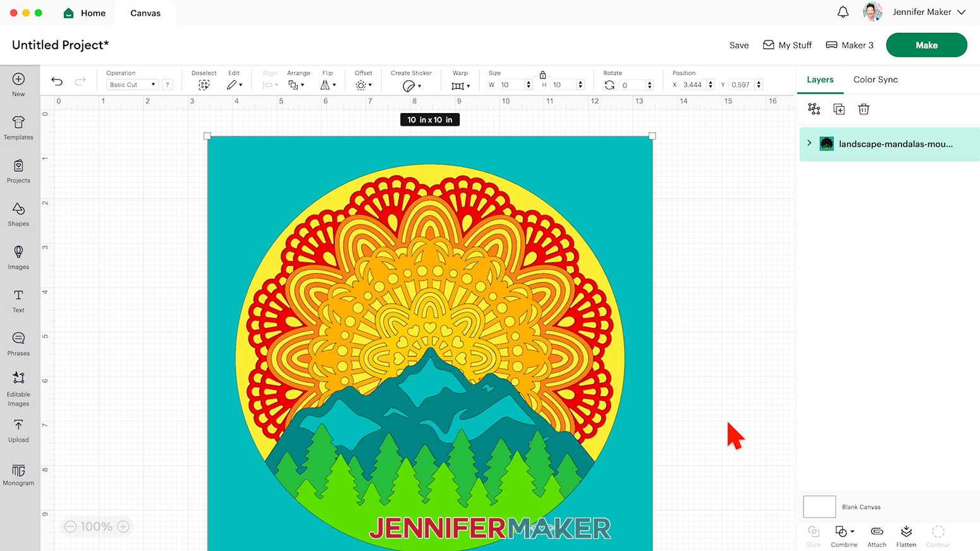Undo the last action

57,82
